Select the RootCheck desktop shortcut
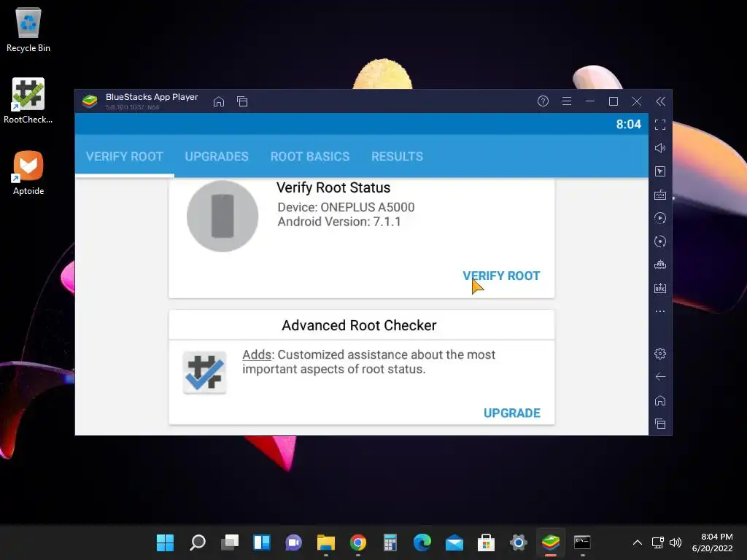The height and width of the screenshot is (560, 747). 28,101
